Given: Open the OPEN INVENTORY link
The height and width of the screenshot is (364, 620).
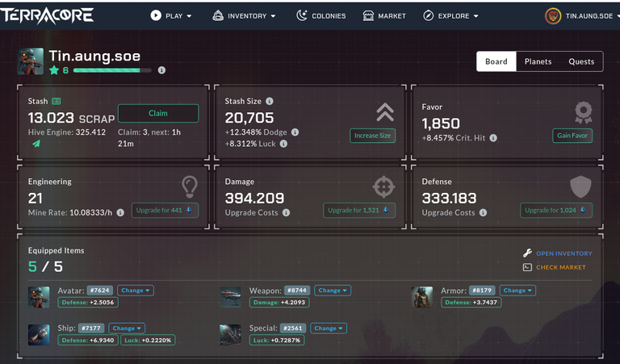Looking at the screenshot, I should (x=564, y=253).
